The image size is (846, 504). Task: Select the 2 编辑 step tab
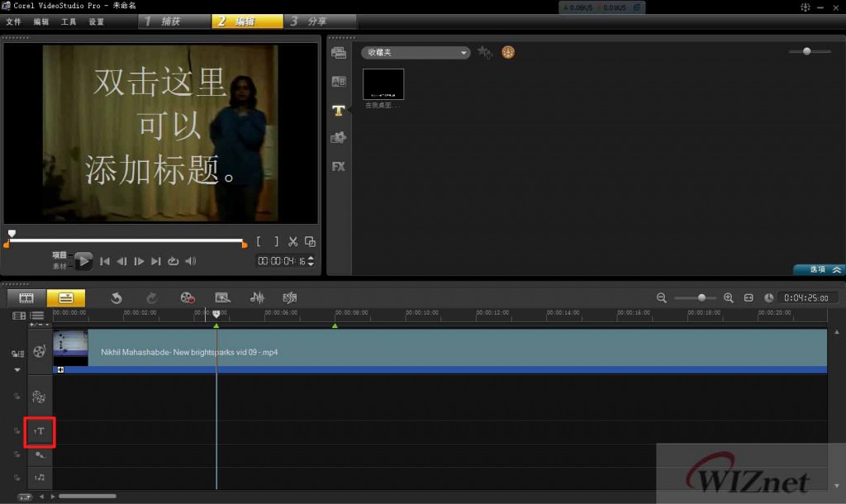click(x=247, y=21)
